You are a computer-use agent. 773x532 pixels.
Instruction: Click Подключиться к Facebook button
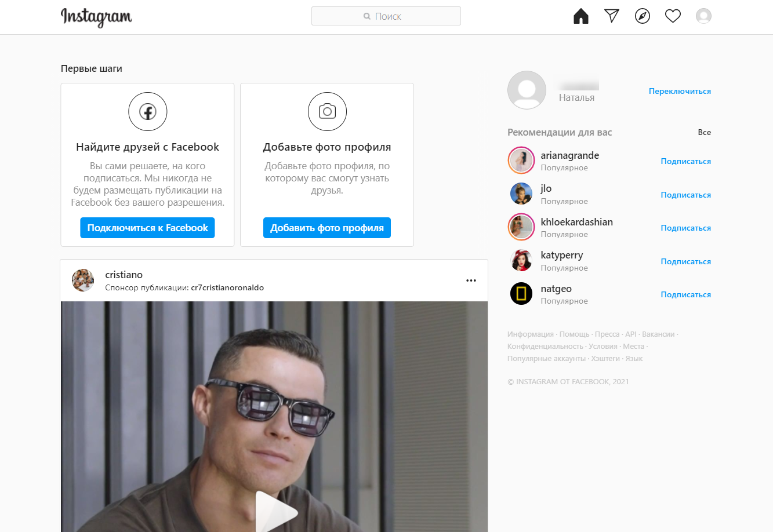[x=147, y=228]
